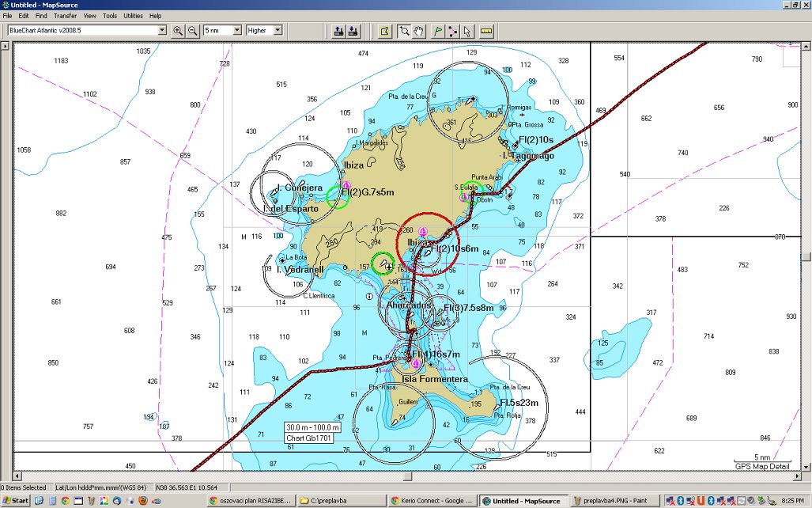Open the Transfer menu
Screen dimensions: 812x508
66,16
